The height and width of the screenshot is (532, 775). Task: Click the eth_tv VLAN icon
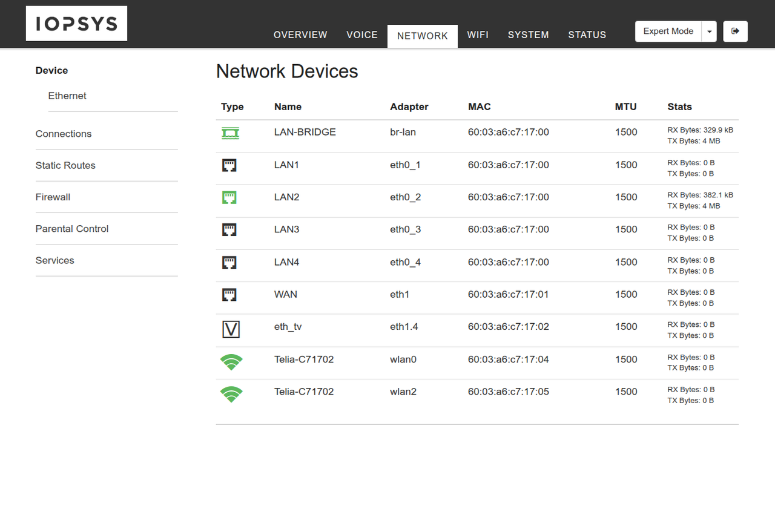tap(231, 329)
